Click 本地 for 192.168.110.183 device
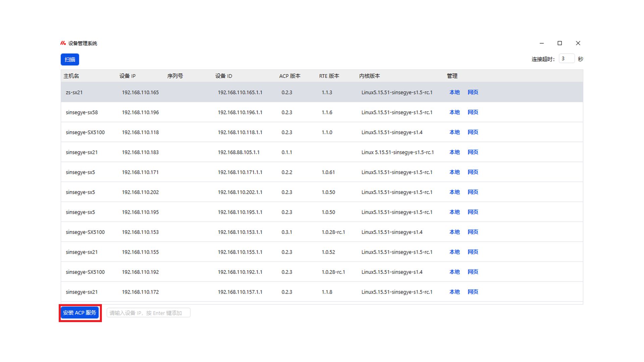Screen dimensions: 644x362 (454, 152)
